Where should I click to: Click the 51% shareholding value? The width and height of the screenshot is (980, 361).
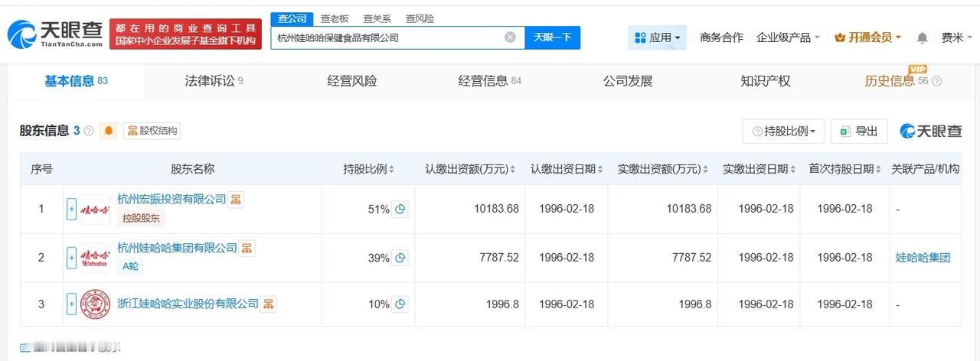click(x=378, y=209)
